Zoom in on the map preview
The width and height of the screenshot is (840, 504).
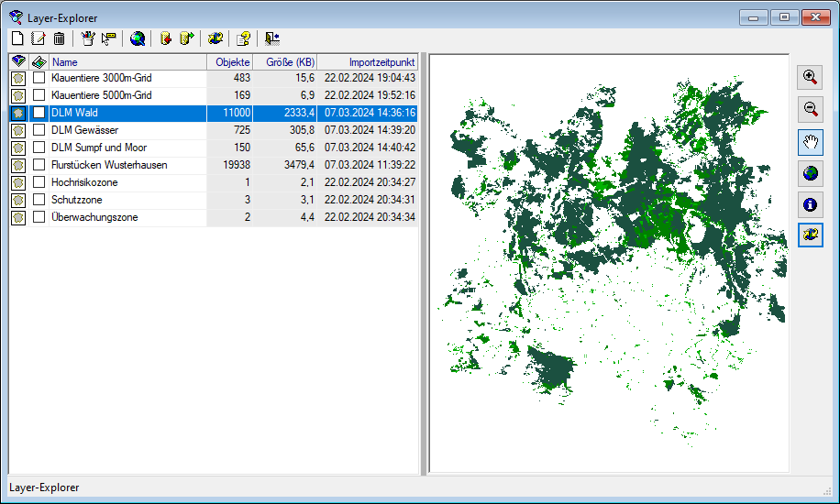pos(810,78)
